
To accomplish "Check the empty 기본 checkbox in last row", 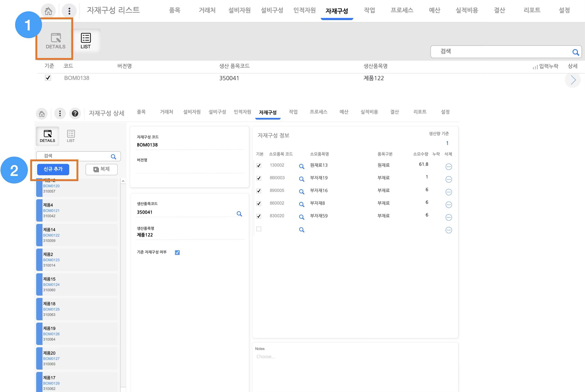I will coord(259,229).
